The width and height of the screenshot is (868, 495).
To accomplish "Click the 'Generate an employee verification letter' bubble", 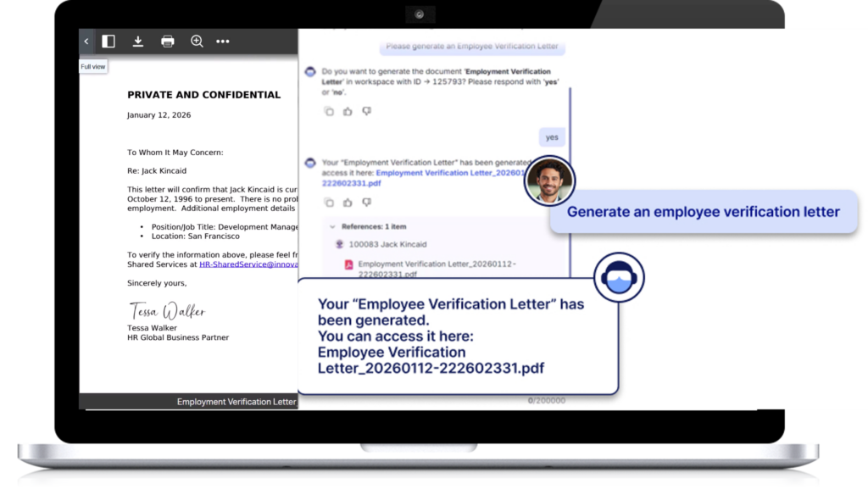I will point(703,212).
